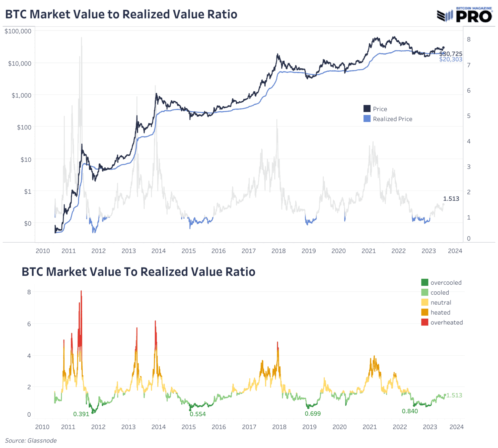Viewport: 498px width, 448px height.
Task: Click the 2018 label on top chart axis
Action: pos(278,251)
